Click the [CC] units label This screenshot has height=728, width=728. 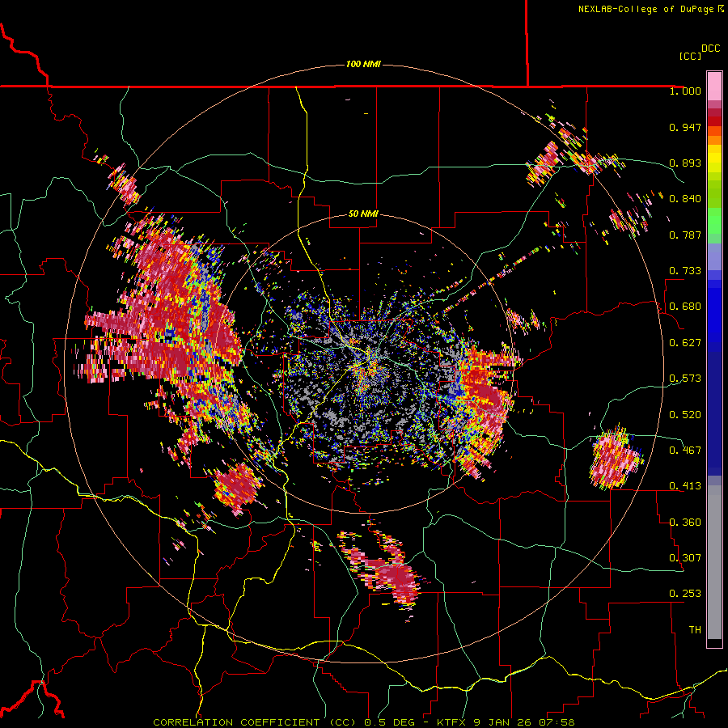pos(690,56)
